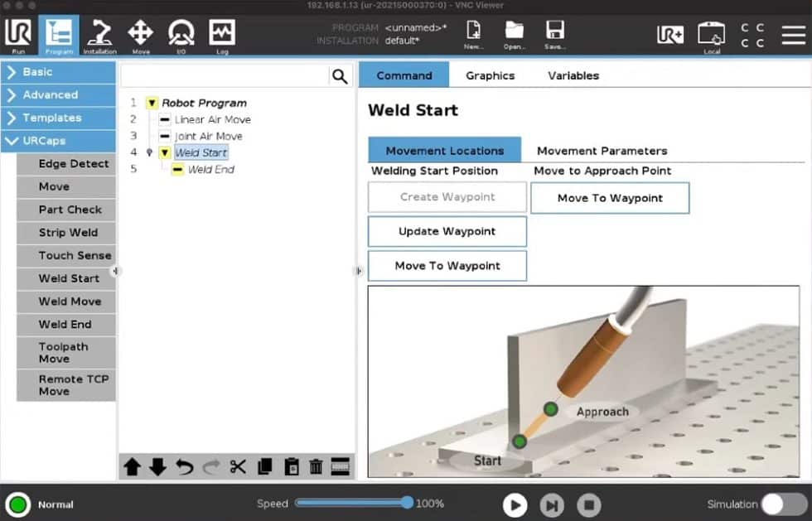Click the undo arrow icon
This screenshot has height=521, width=812.
184,466
